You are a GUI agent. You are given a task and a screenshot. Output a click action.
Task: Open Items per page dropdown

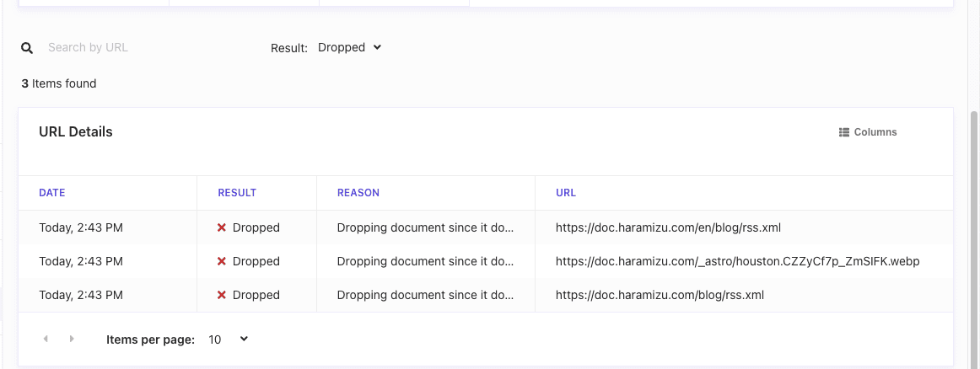coord(229,340)
